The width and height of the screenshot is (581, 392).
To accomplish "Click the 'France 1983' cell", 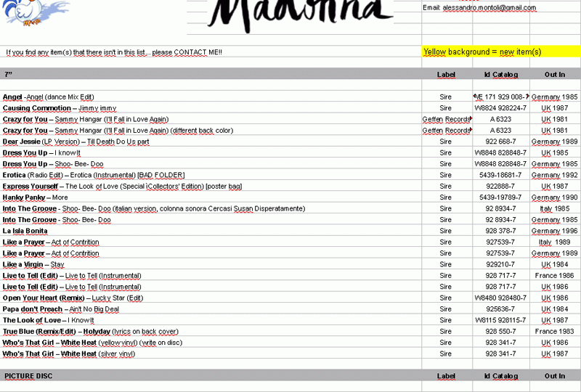I will click(x=555, y=332).
